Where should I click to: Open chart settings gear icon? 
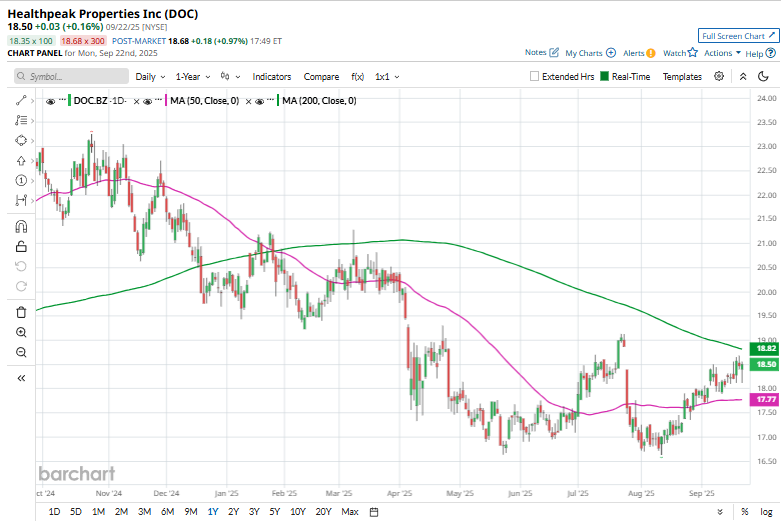coord(719,76)
